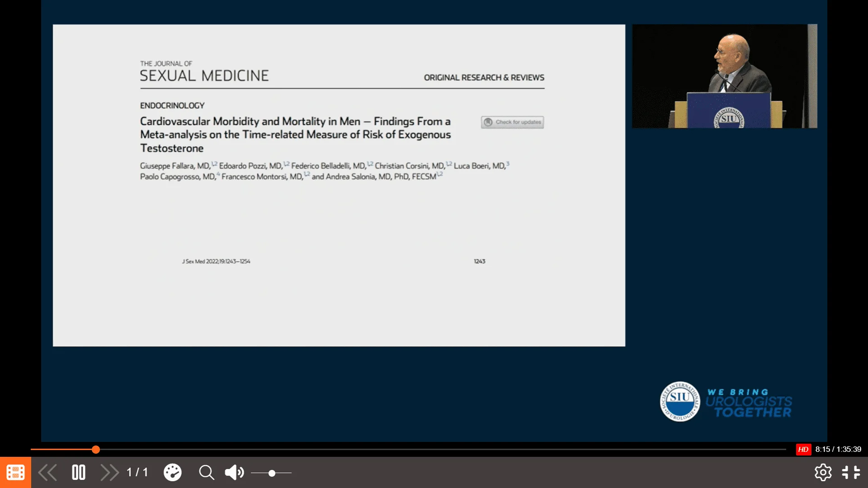Toggle the HD quality badge
This screenshot has height=488, width=868.
pyautogui.click(x=803, y=449)
